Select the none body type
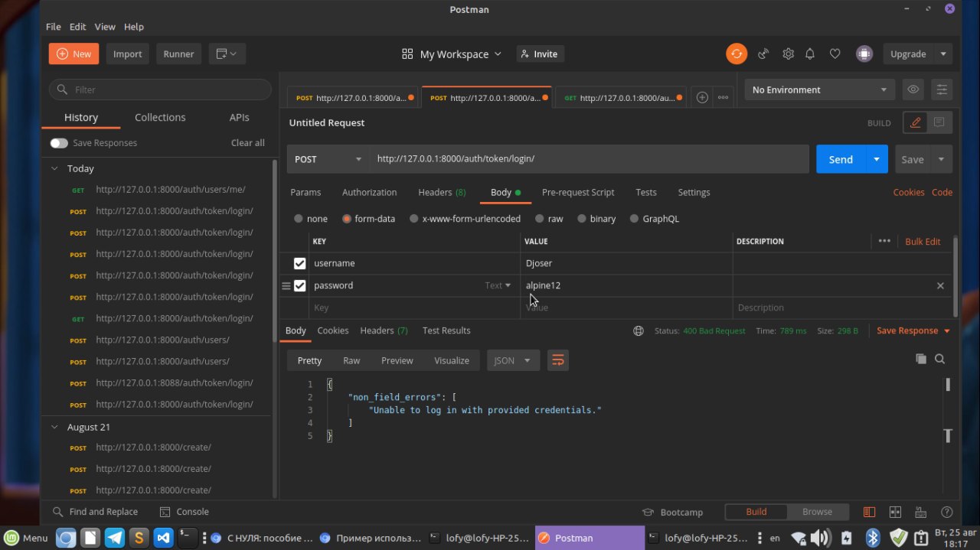 299,219
